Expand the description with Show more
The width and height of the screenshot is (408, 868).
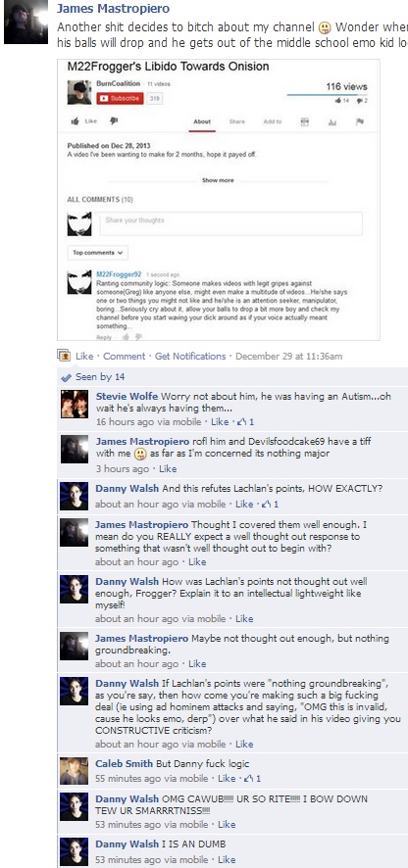pos(218,180)
